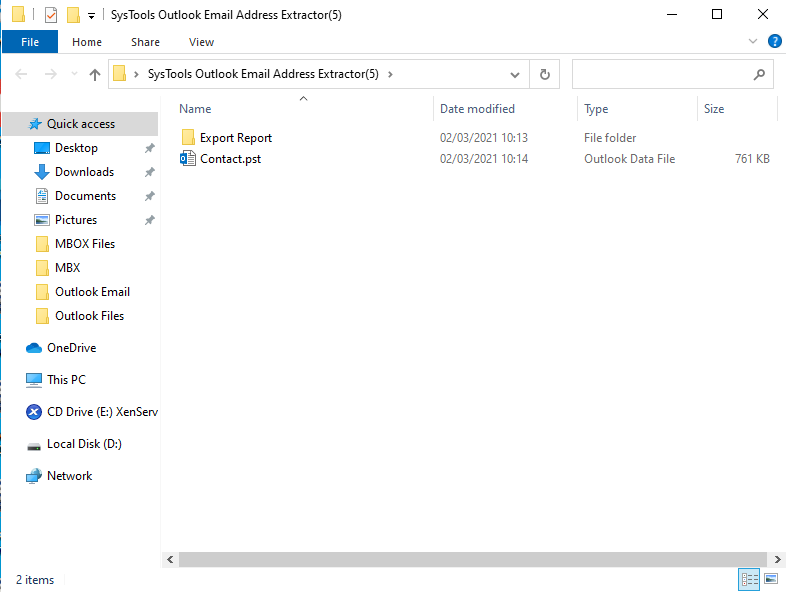Open Customize Quick Access Toolbar dropdown
The width and height of the screenshot is (787, 592).
click(91, 16)
